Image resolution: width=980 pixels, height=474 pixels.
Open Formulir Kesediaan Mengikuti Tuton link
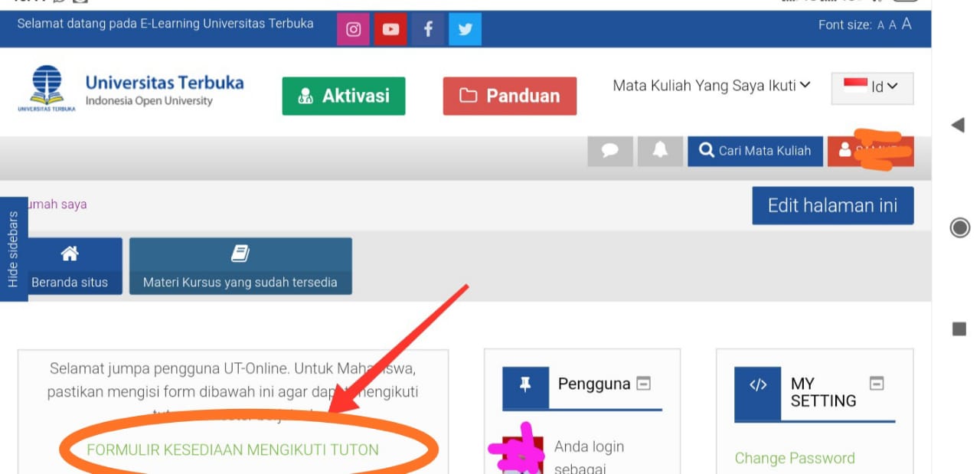(x=233, y=449)
